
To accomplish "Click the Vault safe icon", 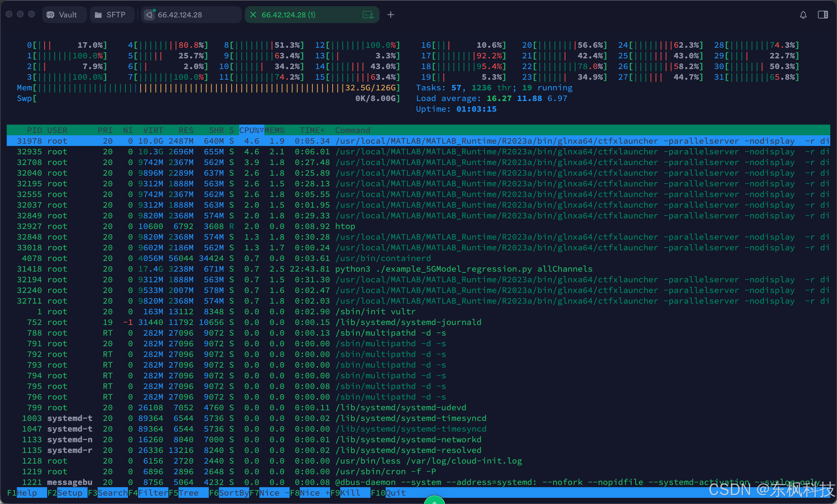I will [51, 15].
